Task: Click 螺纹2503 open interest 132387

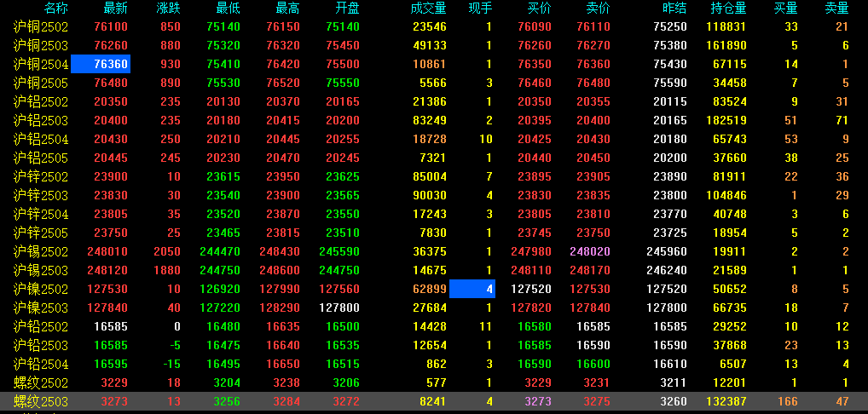Action: tap(726, 401)
